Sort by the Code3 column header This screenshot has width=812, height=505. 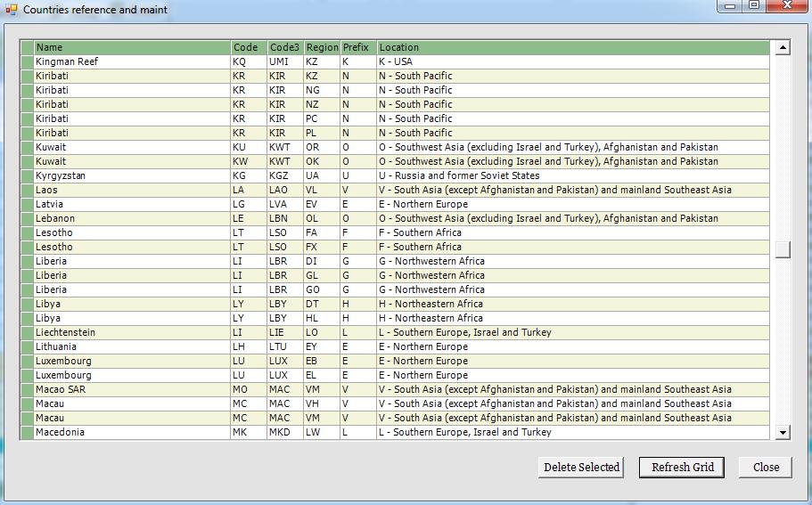point(285,47)
